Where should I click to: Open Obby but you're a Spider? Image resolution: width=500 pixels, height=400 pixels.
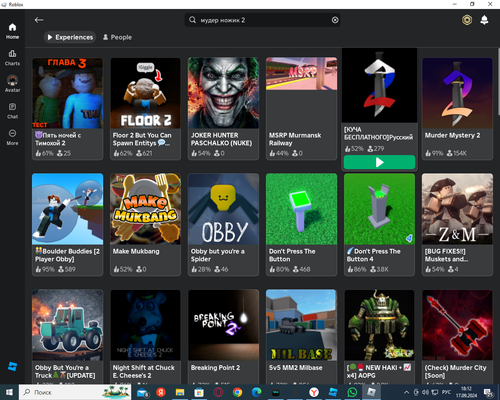coord(223,225)
